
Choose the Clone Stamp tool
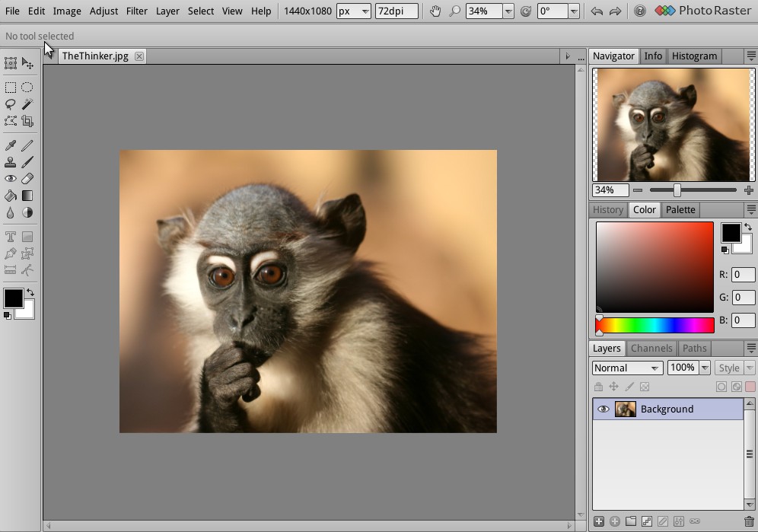tap(11, 162)
